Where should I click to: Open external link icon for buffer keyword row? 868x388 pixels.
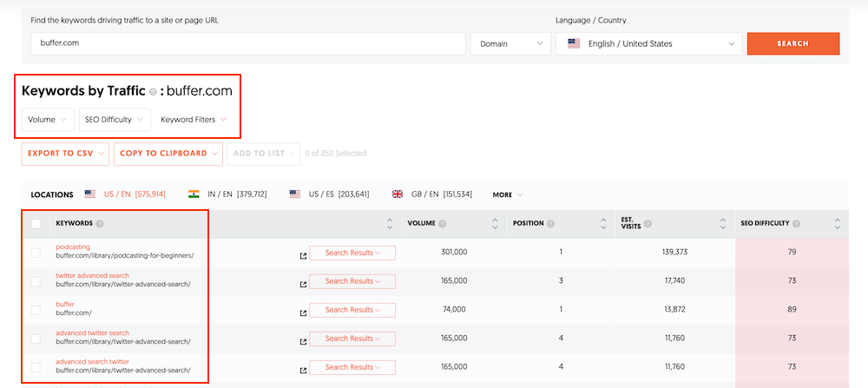[x=303, y=312]
